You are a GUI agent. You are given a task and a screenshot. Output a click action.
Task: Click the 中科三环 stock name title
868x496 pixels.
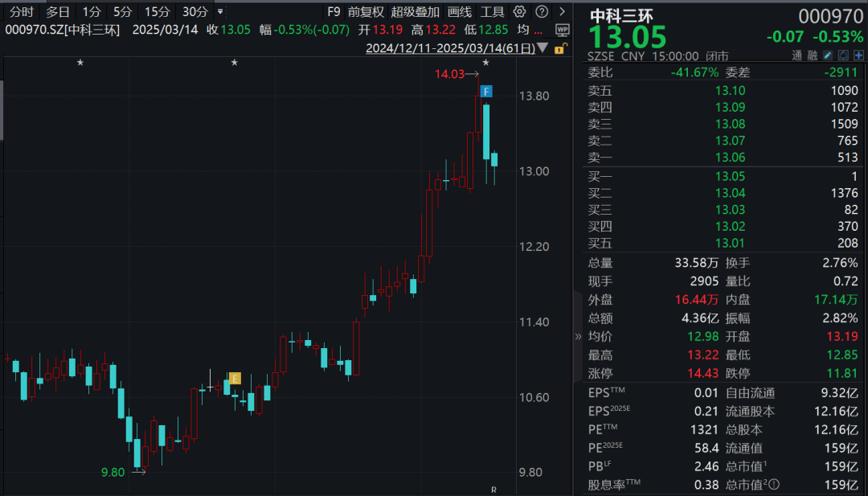(621, 15)
